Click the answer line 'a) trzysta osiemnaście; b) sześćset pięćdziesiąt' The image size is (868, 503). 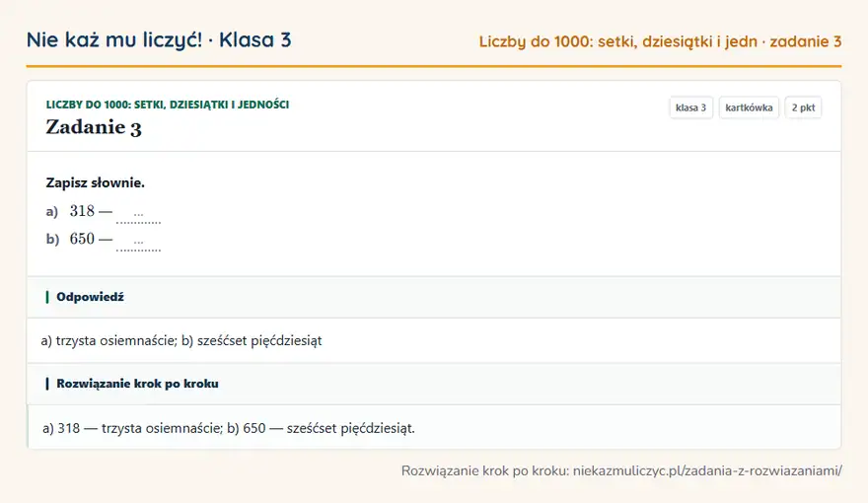click(x=181, y=340)
